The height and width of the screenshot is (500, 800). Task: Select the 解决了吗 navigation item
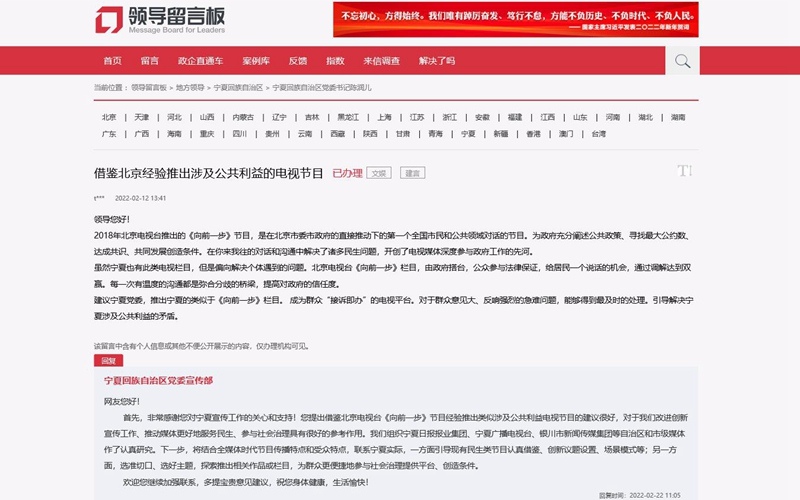coord(436,61)
